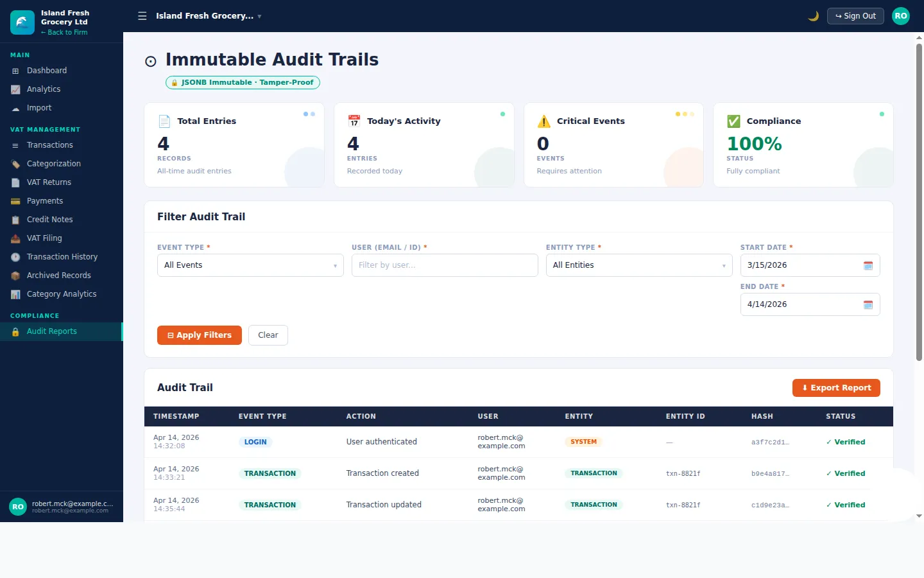Focus the User email filter field
Image resolution: width=924 pixels, height=578 pixels.
445,265
